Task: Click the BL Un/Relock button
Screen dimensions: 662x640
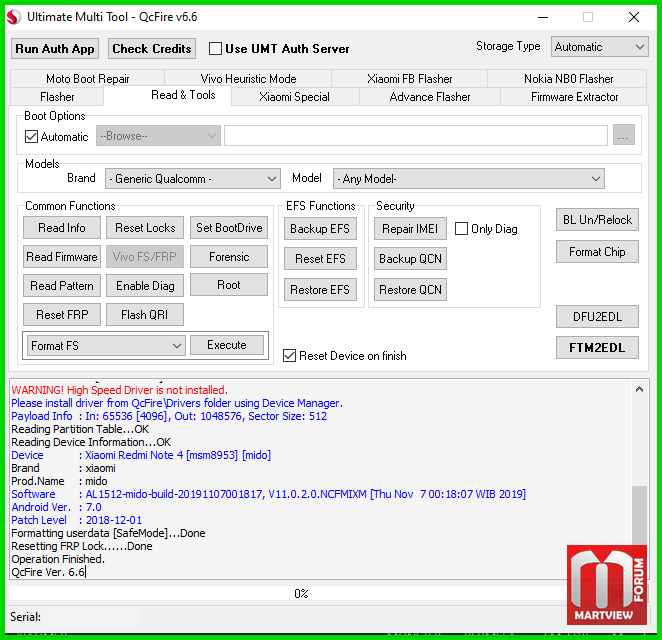Action: 597,220
